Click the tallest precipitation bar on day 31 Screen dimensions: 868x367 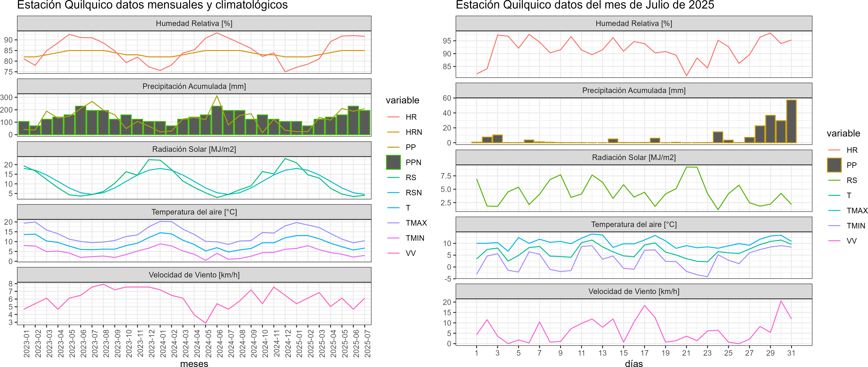click(791, 121)
